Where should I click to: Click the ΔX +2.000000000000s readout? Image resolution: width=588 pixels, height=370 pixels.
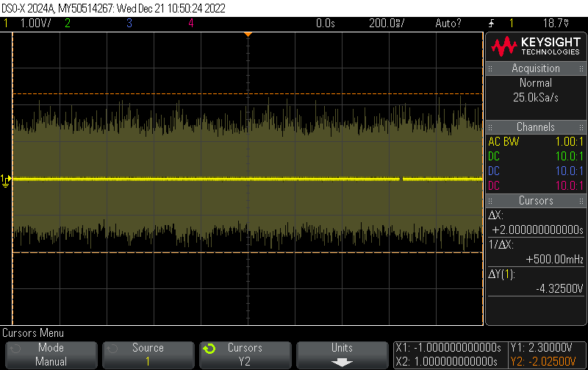click(536, 223)
